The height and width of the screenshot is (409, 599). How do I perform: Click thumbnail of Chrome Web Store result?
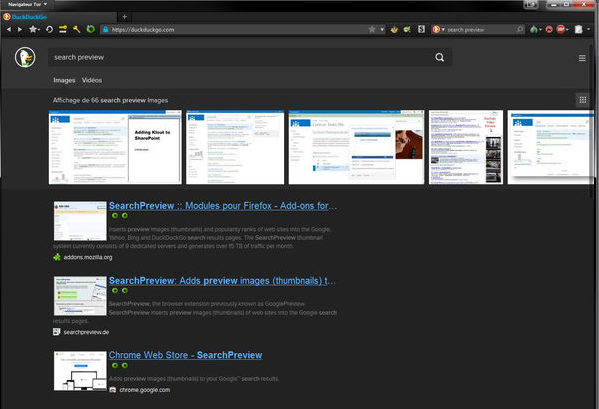point(80,371)
